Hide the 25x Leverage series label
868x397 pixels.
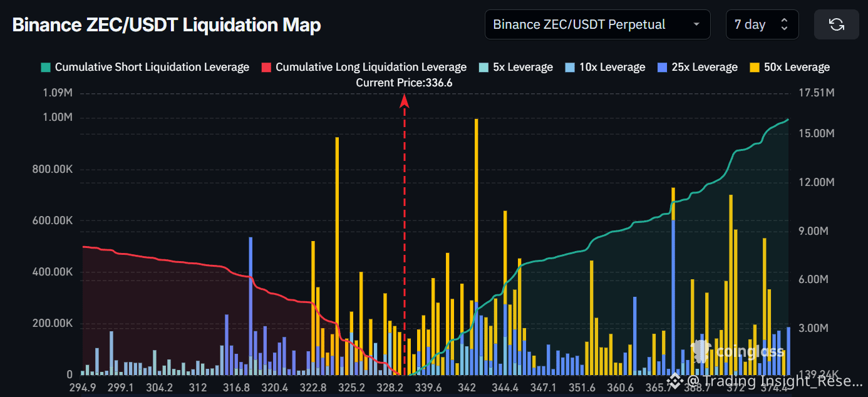704,67
